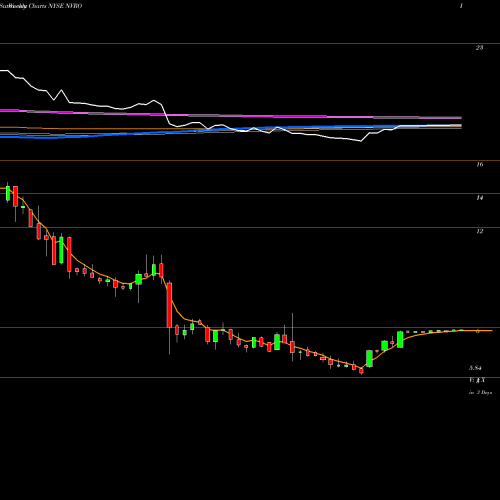Viewport: 500px width, 500px height.
Task: Select the price axis label 12
Action: pyautogui.click(x=479, y=231)
